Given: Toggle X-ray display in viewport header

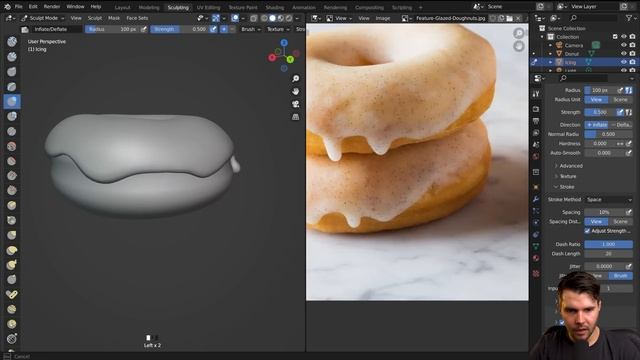Looking at the screenshot, I should click(254, 18).
